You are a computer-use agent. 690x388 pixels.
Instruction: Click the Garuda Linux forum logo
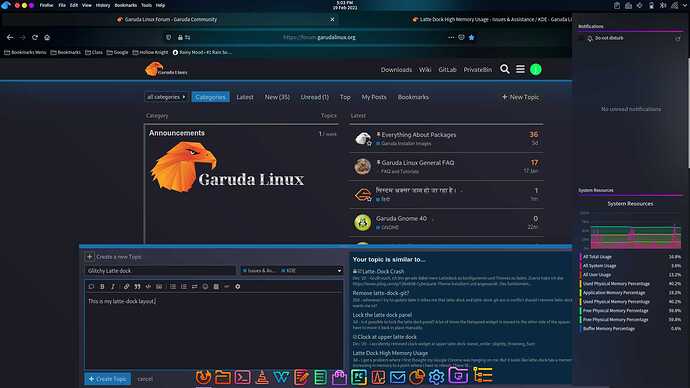point(166,70)
